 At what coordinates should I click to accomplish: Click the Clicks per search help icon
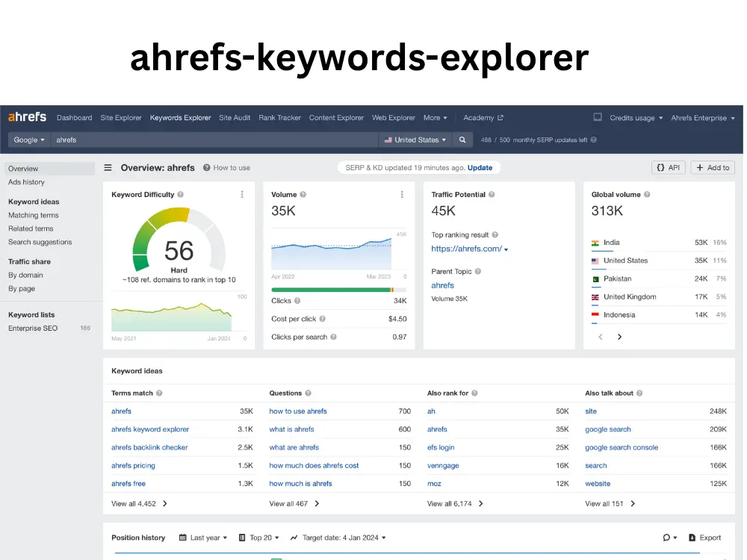click(333, 337)
